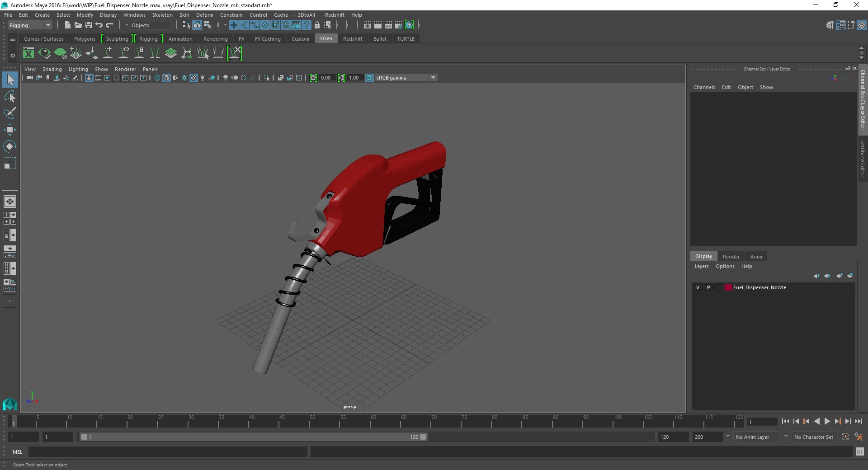Open render settings clapperboard with gear icon
The image size is (868, 470).
tap(399, 25)
